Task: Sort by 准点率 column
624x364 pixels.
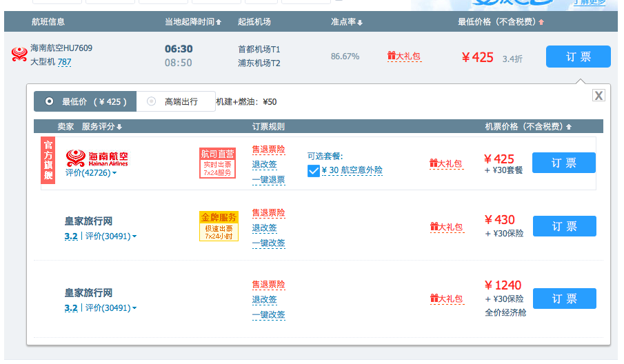Action: [347, 22]
